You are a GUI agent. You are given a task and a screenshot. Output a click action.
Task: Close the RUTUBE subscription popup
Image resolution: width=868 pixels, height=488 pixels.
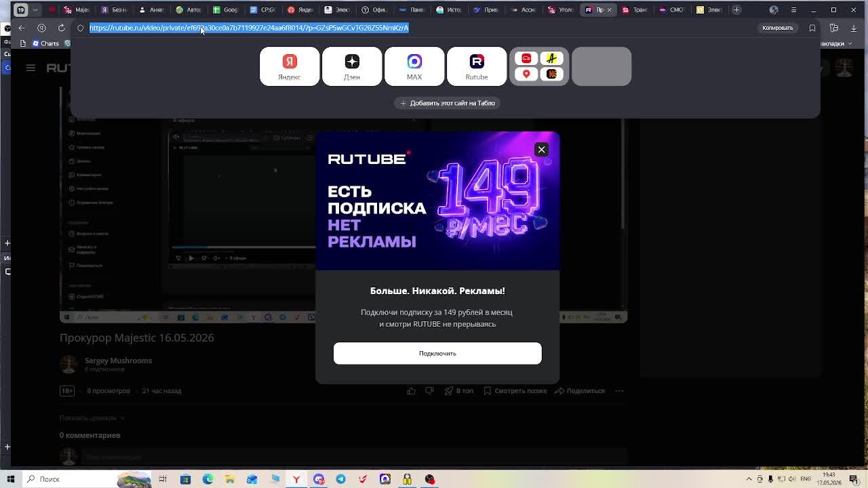[541, 149]
